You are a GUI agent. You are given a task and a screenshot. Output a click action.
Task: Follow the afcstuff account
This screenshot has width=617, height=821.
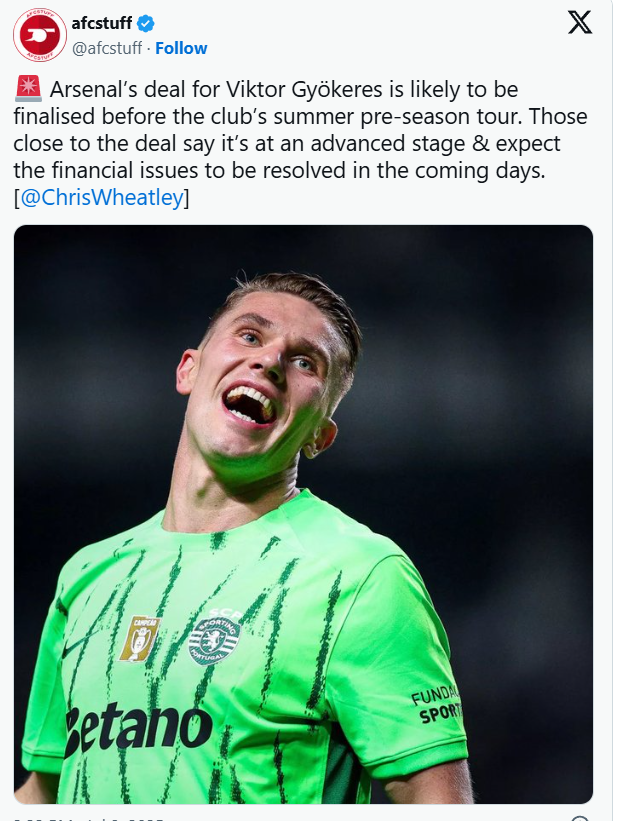[181, 48]
